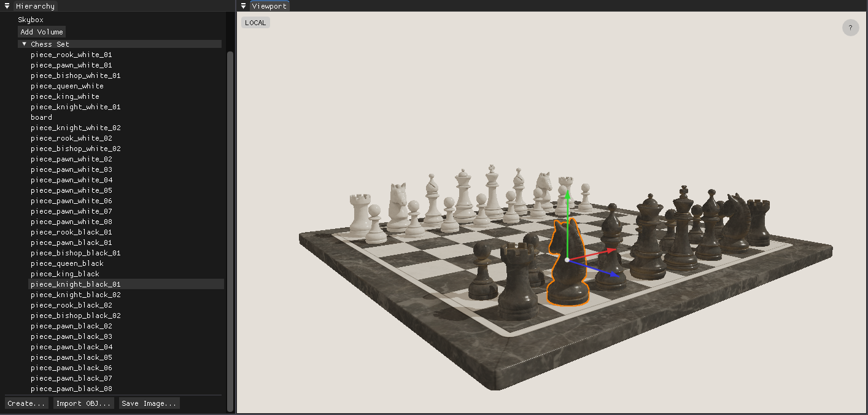Click the Save Image... button
868x415 pixels.
149,403
